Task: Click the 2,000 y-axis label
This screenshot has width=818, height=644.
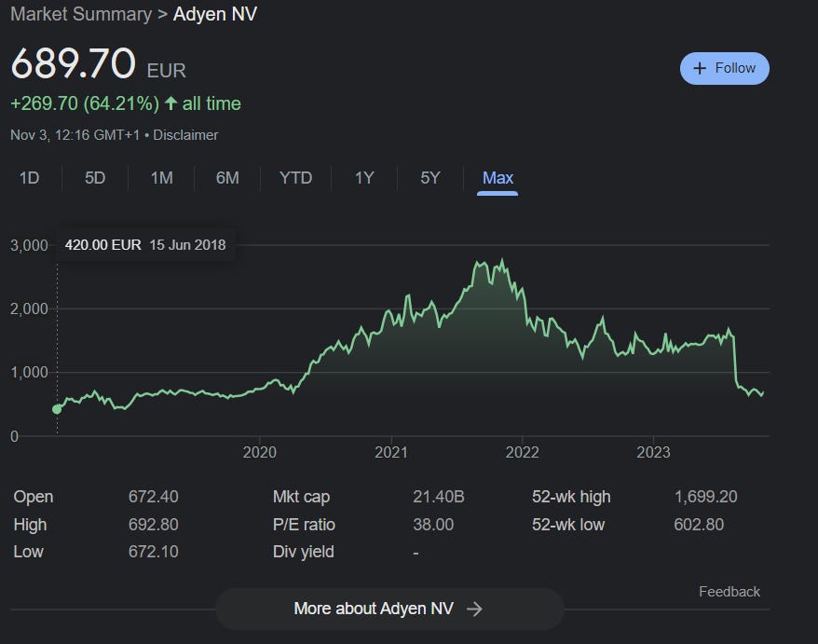Action: (x=29, y=308)
